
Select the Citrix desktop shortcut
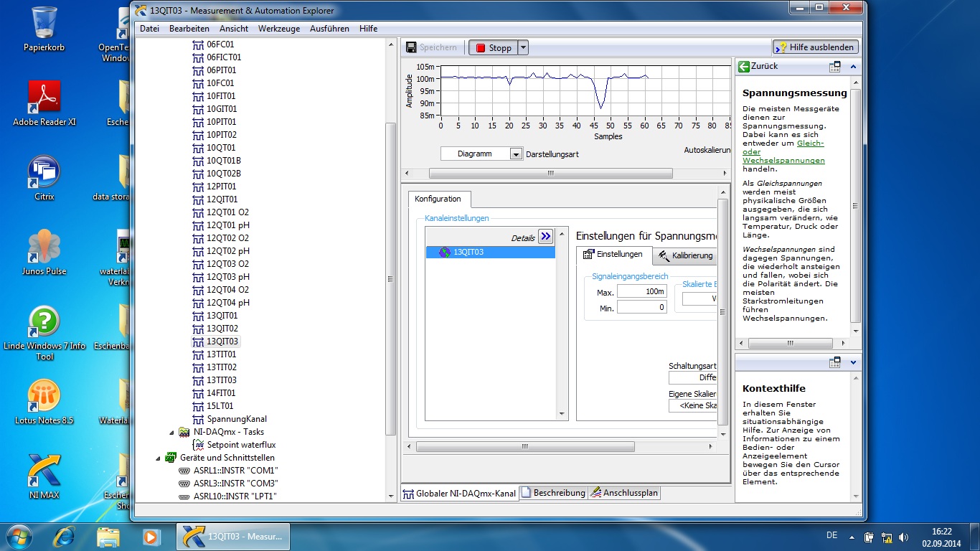point(44,179)
